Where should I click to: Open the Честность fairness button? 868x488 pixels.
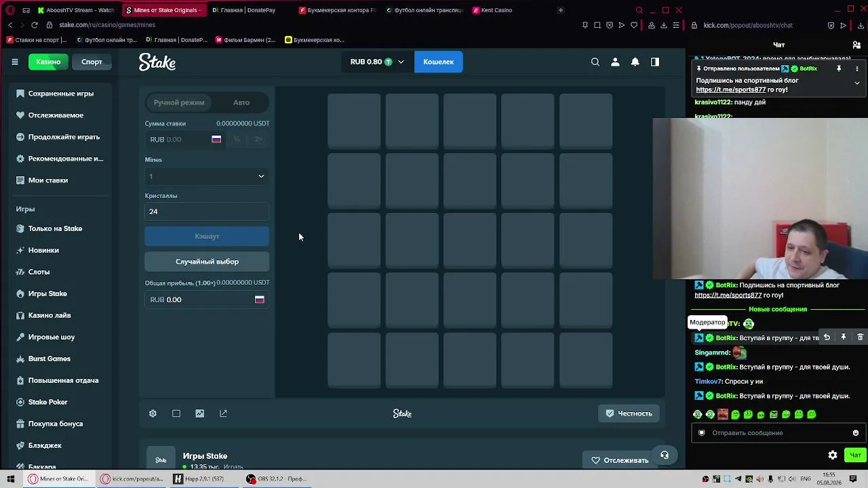click(629, 413)
